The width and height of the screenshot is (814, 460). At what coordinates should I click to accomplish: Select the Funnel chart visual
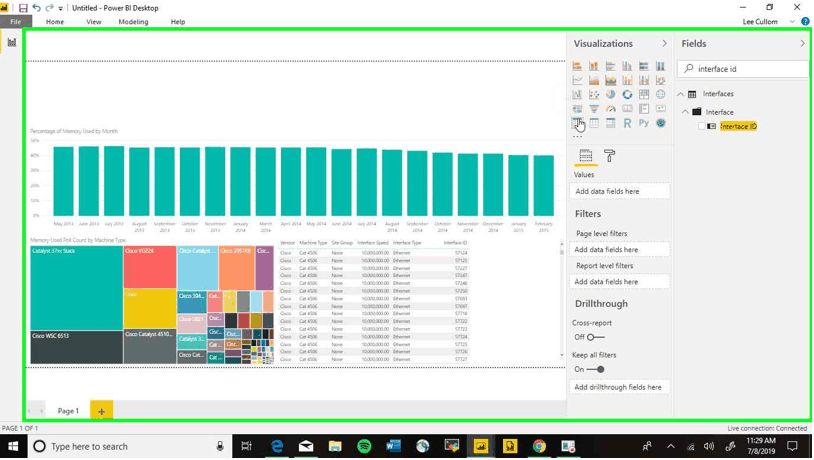(x=594, y=109)
